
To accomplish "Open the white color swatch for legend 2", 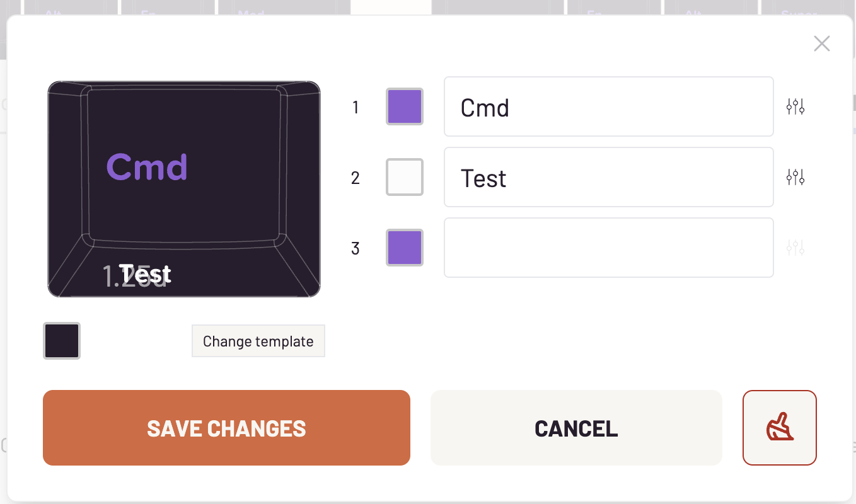I will pos(404,177).
